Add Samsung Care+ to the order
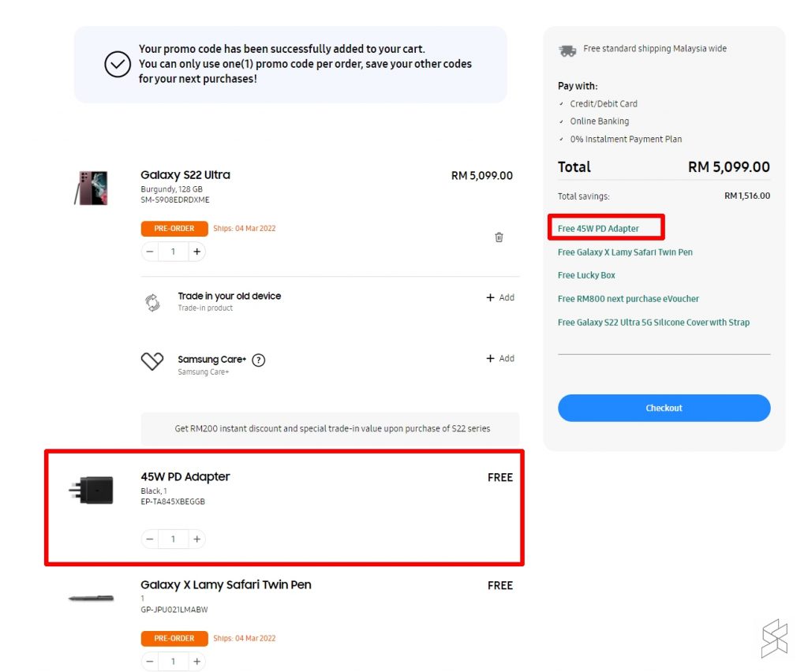Viewport: 808px width, 672px height. coord(500,358)
